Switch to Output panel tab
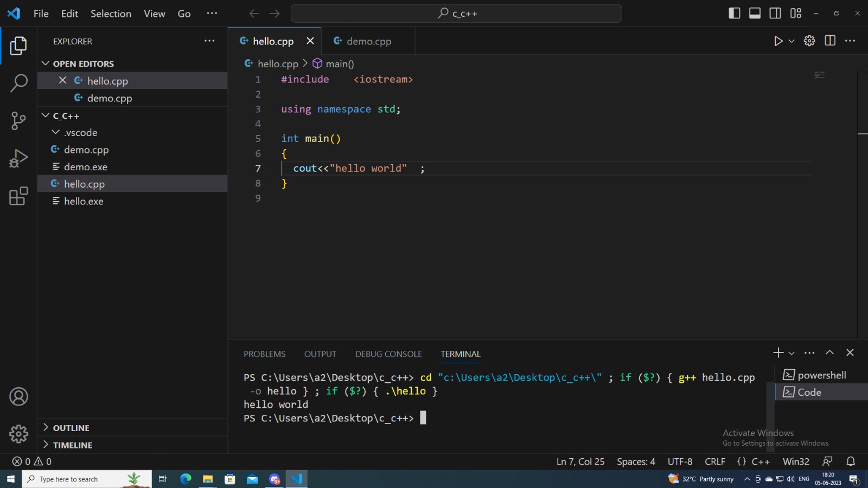This screenshot has height=488, width=868. click(x=320, y=354)
